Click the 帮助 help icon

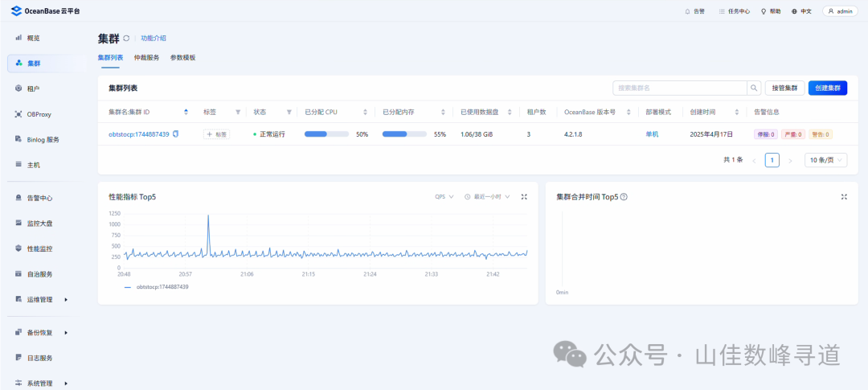click(764, 11)
